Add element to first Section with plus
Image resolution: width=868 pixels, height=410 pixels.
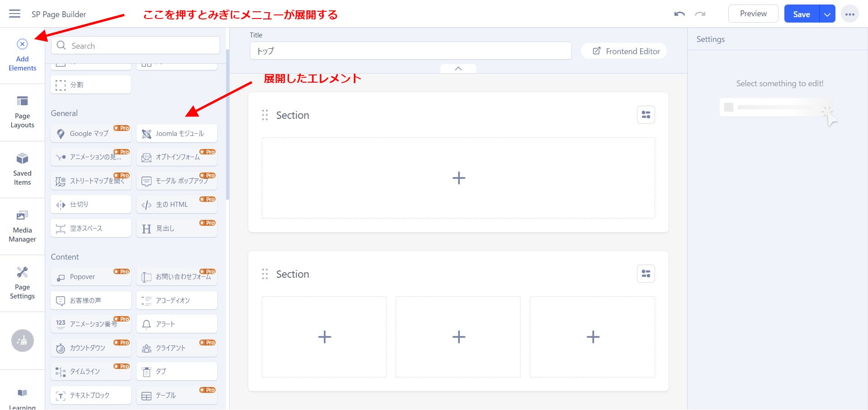point(458,178)
